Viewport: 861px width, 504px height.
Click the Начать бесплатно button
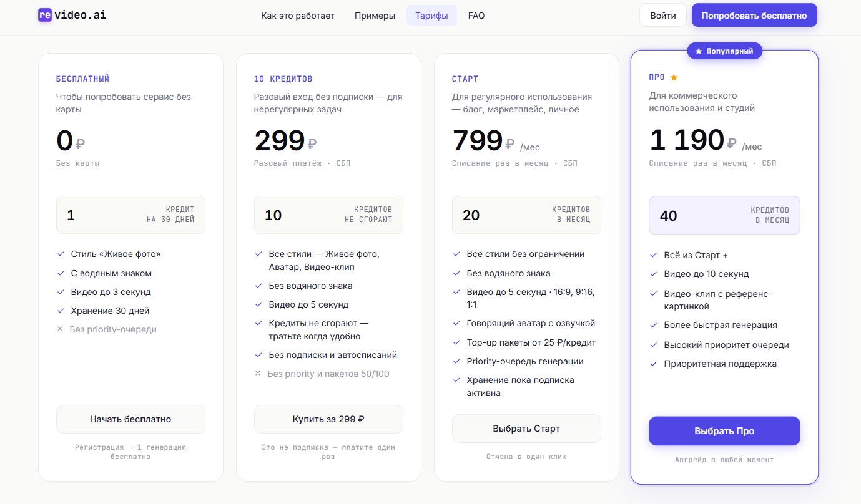point(130,419)
